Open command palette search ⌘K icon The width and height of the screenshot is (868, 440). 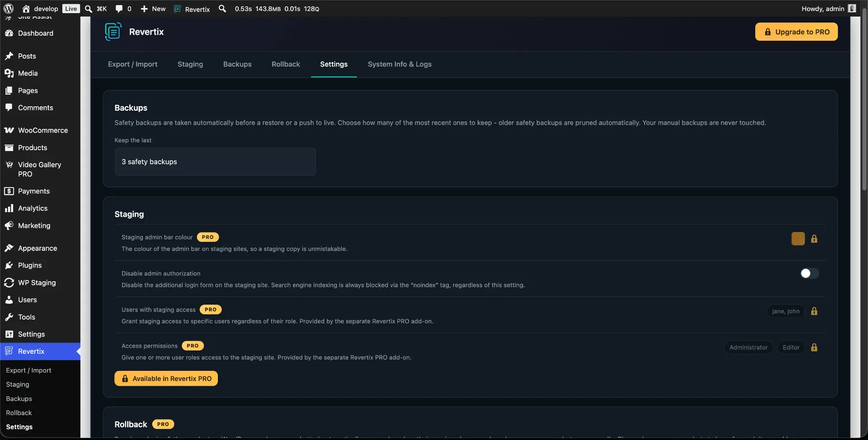tap(89, 8)
